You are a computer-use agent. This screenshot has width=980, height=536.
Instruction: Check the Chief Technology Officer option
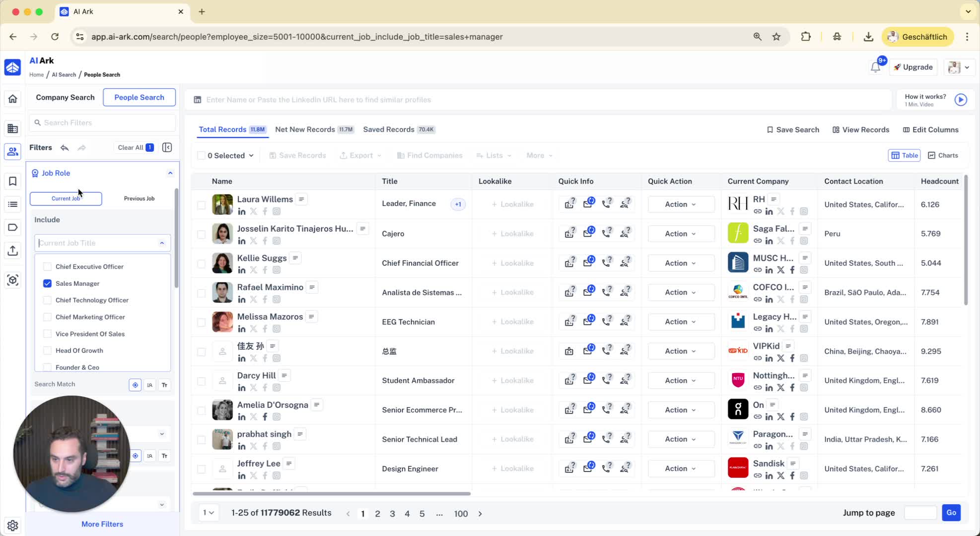pyautogui.click(x=47, y=300)
